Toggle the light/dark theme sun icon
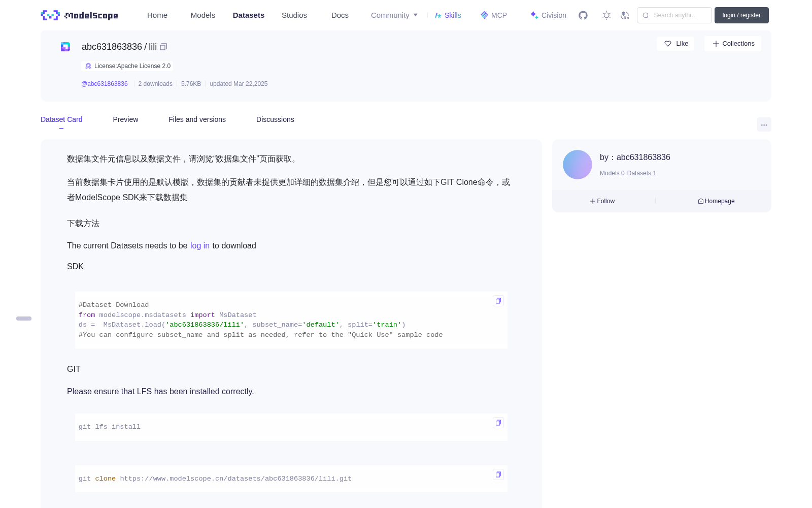The width and height of the screenshot is (812, 508). point(606,15)
